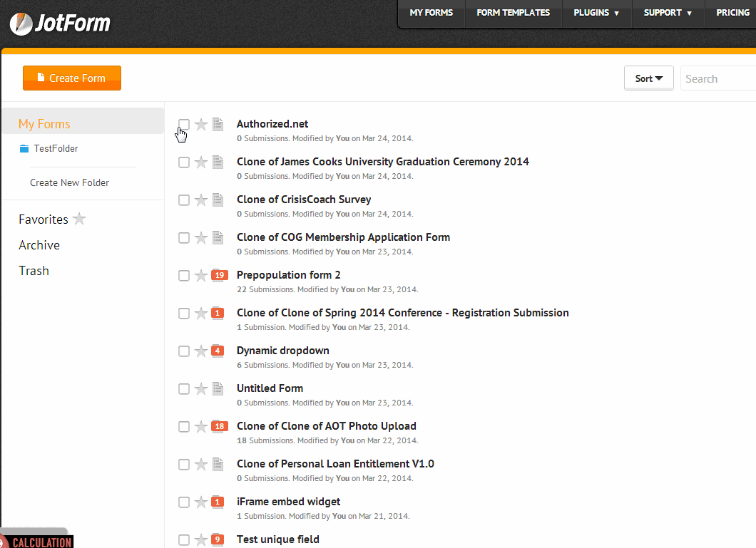Click the submissions badge for AOT Photo Upload

(x=219, y=426)
